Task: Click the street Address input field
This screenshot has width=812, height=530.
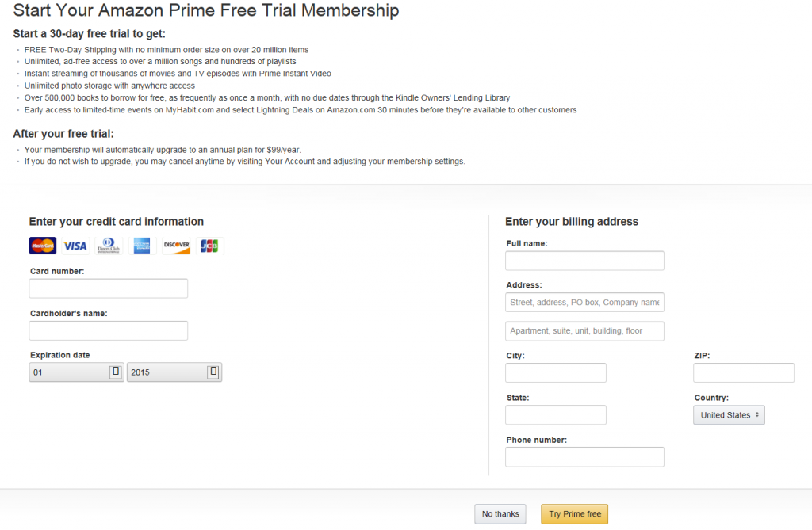Action: coord(584,303)
